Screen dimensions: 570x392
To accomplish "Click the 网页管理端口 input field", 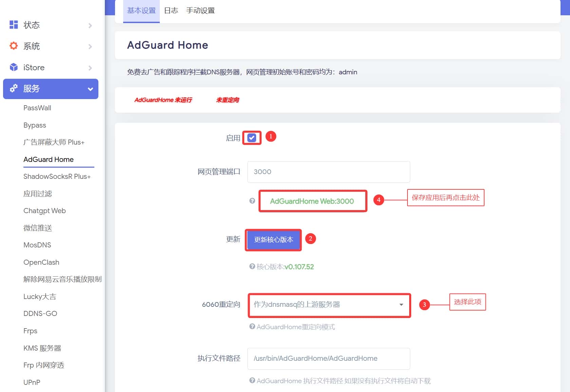I will [328, 172].
